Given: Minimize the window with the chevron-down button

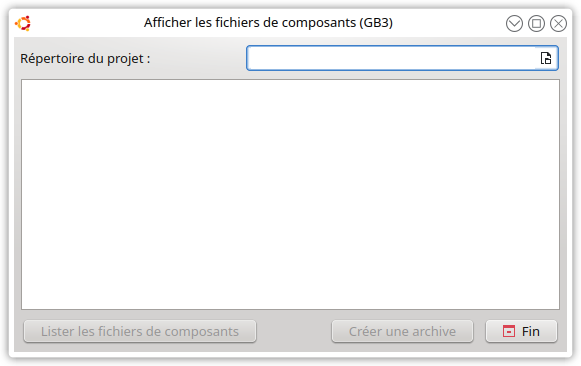Looking at the screenshot, I should (514, 24).
